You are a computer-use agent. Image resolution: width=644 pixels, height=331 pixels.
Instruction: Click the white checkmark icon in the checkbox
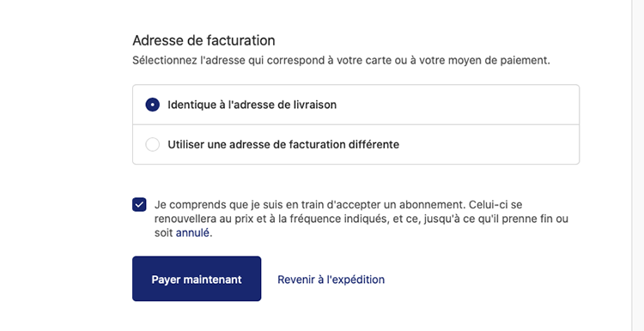[x=139, y=204]
